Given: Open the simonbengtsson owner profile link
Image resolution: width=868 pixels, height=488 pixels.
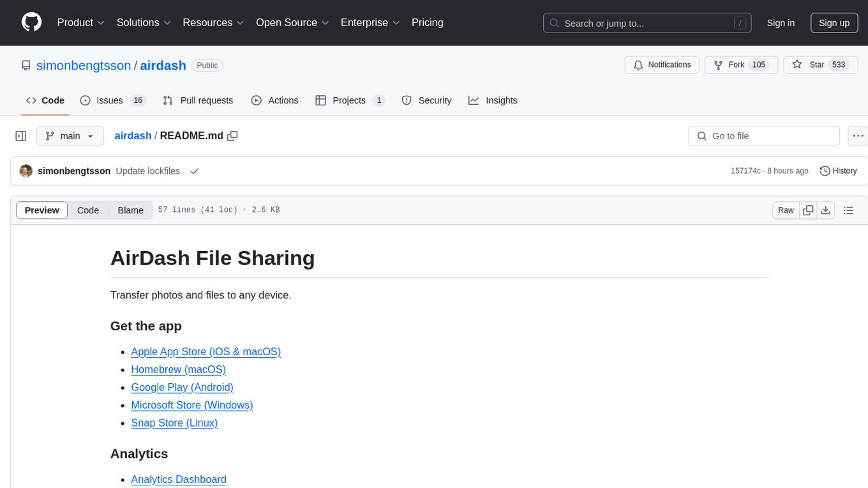Looking at the screenshot, I should (84, 65).
